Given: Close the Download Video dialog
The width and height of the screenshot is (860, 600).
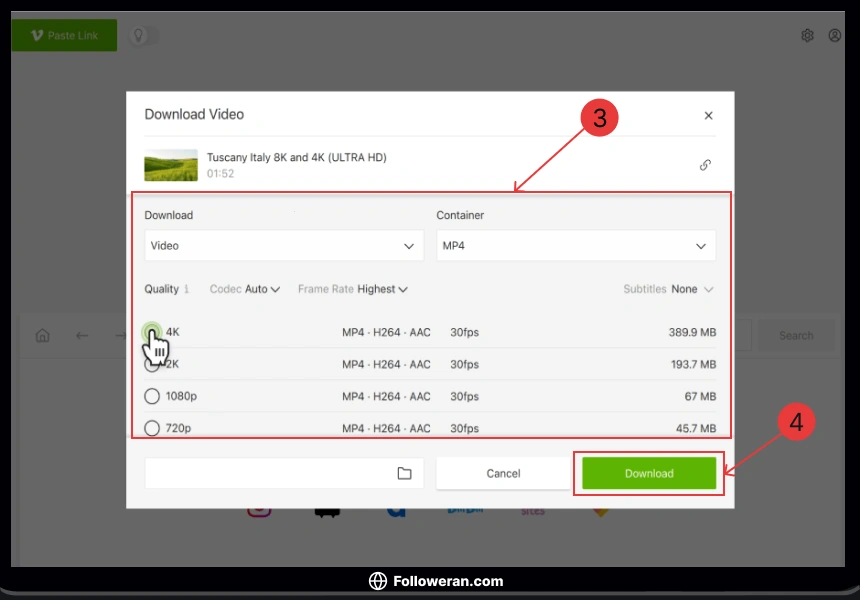Looking at the screenshot, I should tap(708, 116).
